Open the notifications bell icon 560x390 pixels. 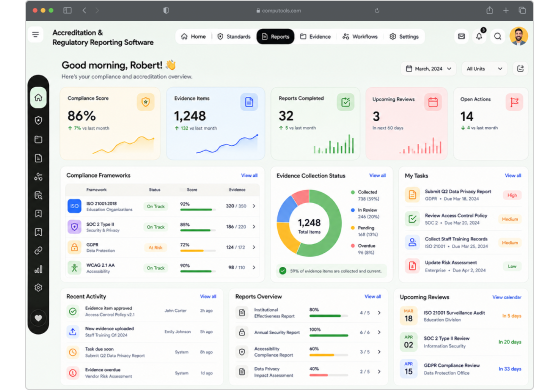(479, 36)
